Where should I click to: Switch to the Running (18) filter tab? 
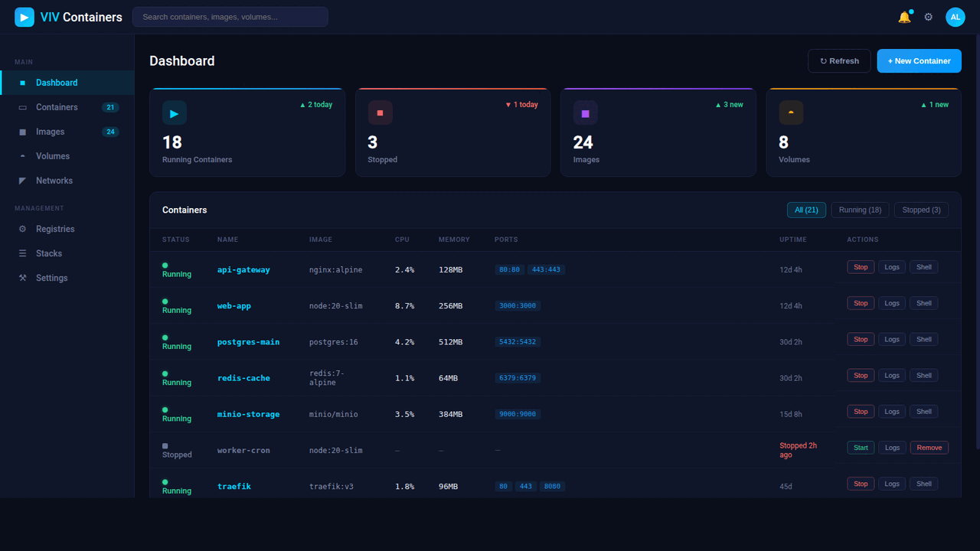point(860,210)
